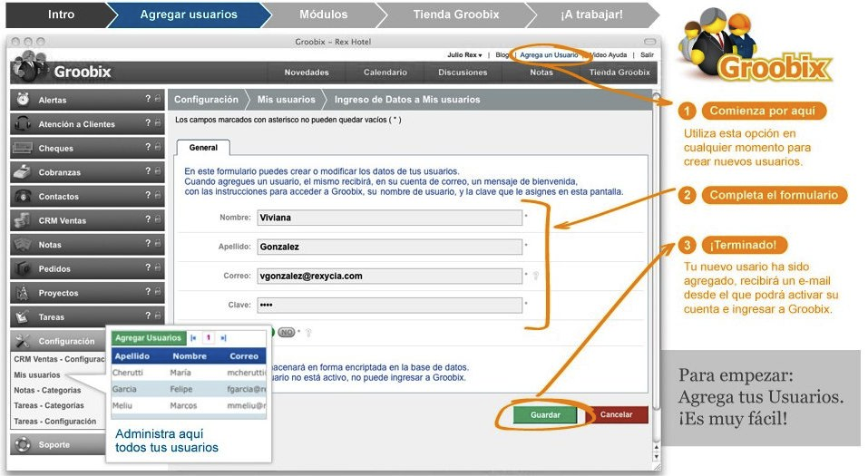This screenshot has height=476, width=868.
Task: Click the Configuración breadcrumb
Action: tap(206, 100)
